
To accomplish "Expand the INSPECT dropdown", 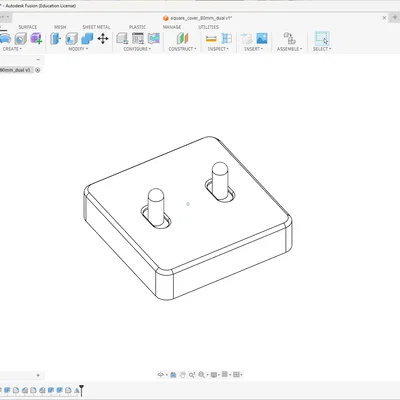I will [218, 49].
